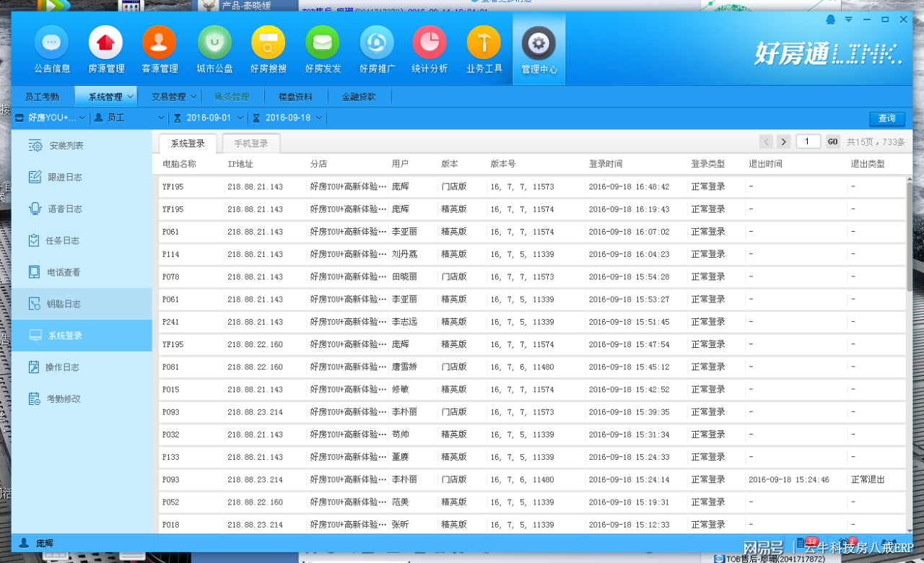Screen dimensions: 924x563
Task: Open 业务工具 from the icon bar
Action: click(x=484, y=48)
